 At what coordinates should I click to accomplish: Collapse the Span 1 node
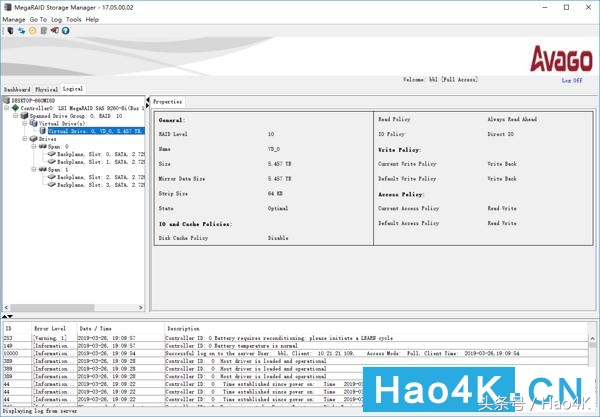[x=34, y=169]
